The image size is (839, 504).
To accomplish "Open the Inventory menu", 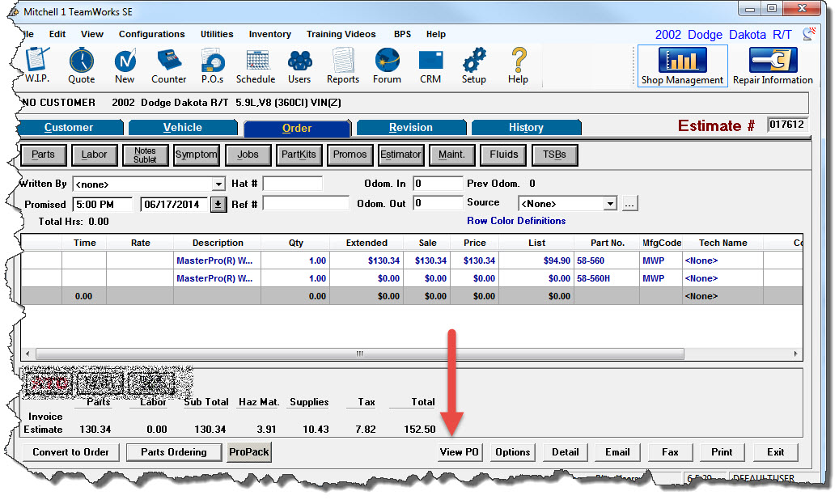I will pos(269,34).
